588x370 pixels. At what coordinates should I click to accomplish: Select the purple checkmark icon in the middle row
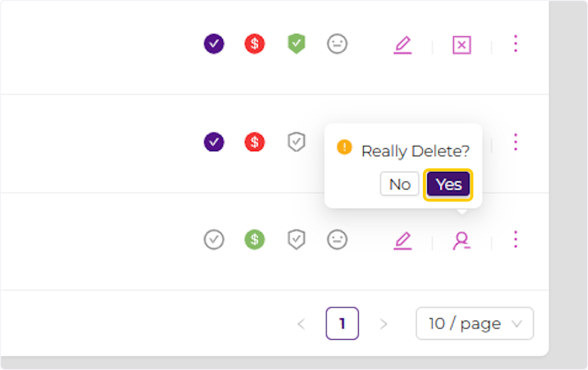click(214, 142)
